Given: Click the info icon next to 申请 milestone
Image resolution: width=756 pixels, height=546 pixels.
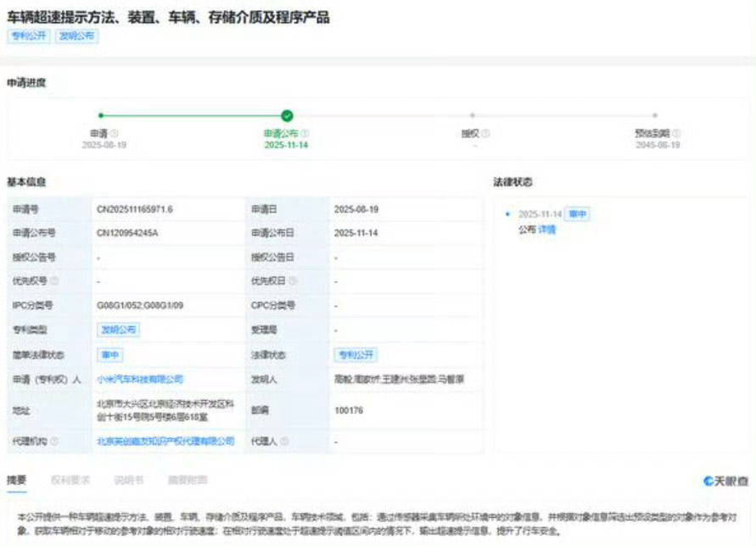Looking at the screenshot, I should click(115, 132).
